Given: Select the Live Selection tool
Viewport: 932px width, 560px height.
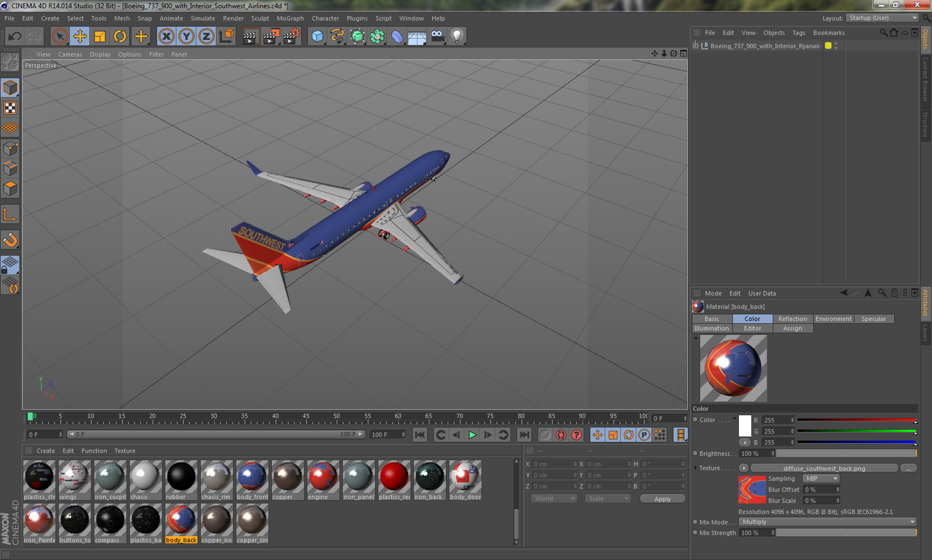Looking at the screenshot, I should coord(60,37).
